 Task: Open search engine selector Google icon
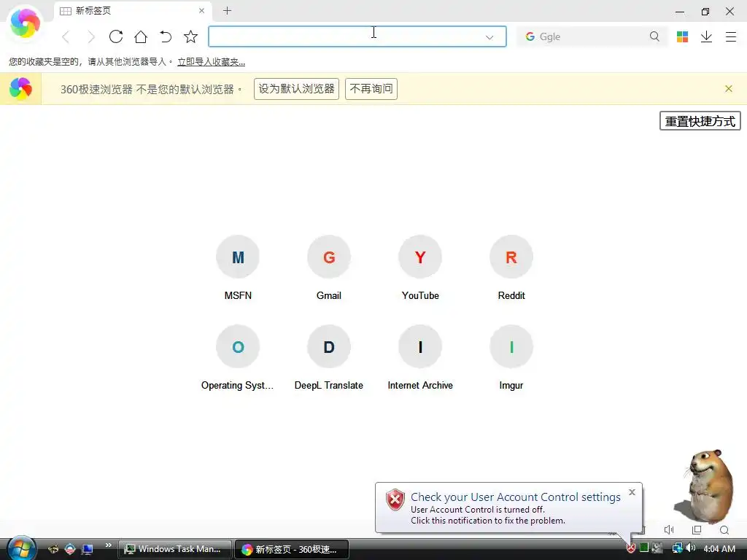pyautogui.click(x=530, y=36)
